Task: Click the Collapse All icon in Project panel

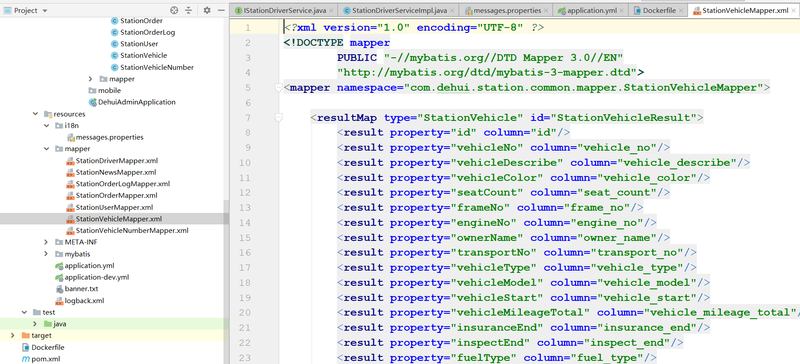Action: pyautogui.click(x=189, y=10)
